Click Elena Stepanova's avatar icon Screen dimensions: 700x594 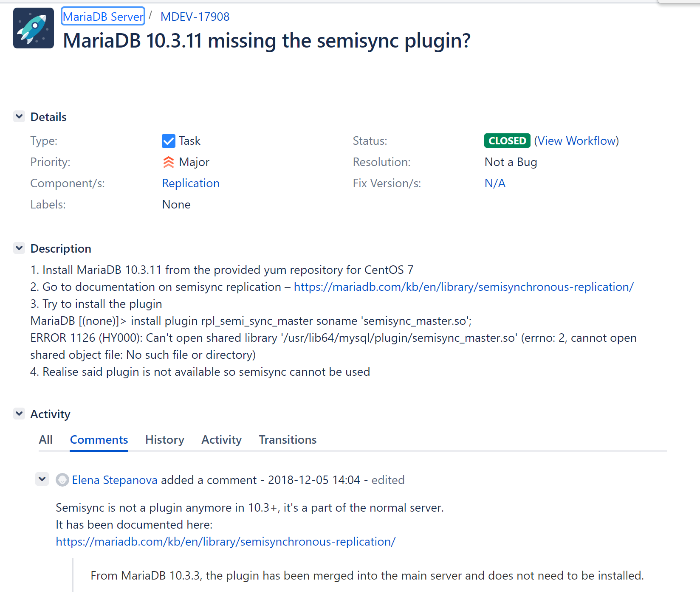tap(62, 480)
